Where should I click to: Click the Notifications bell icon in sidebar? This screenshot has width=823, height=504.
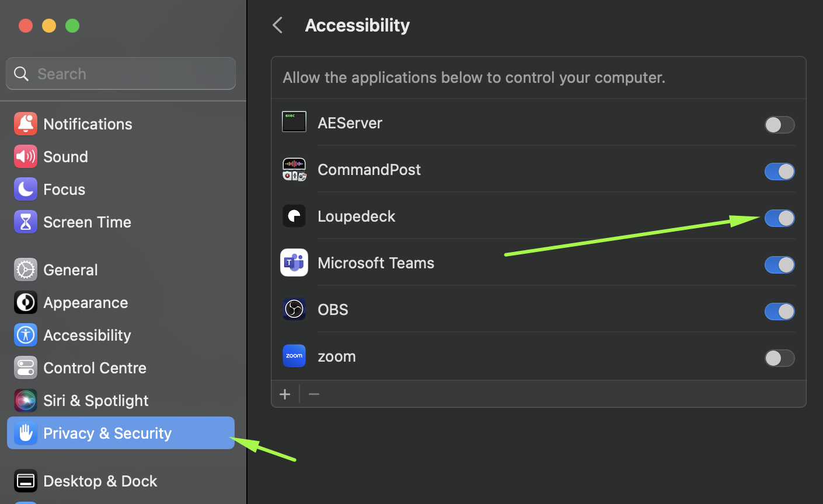[x=26, y=124]
